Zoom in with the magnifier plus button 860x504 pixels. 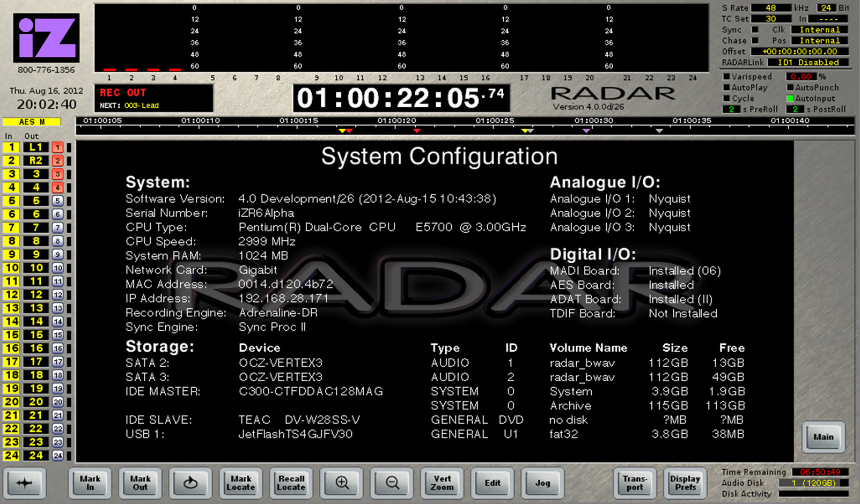point(342,483)
